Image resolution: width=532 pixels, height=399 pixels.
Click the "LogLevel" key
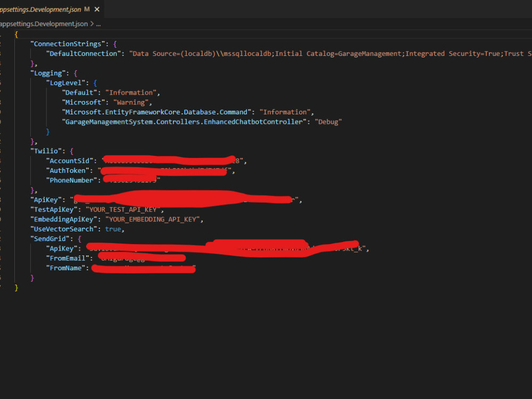coord(66,83)
